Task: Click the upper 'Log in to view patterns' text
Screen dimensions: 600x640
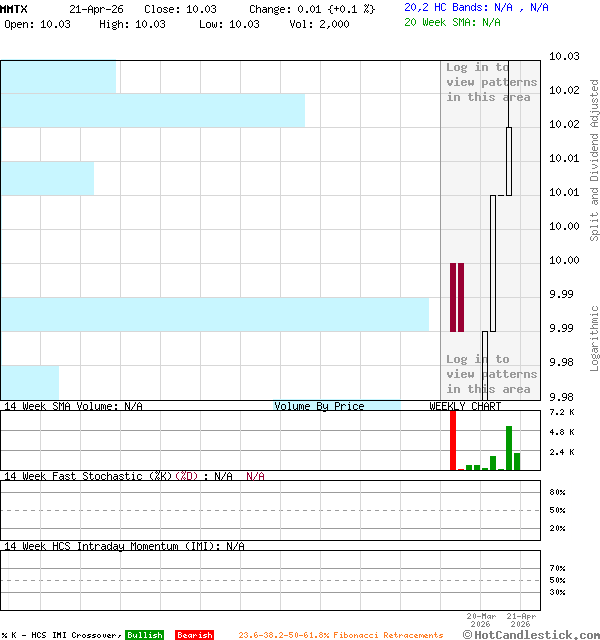Action: tap(490, 82)
